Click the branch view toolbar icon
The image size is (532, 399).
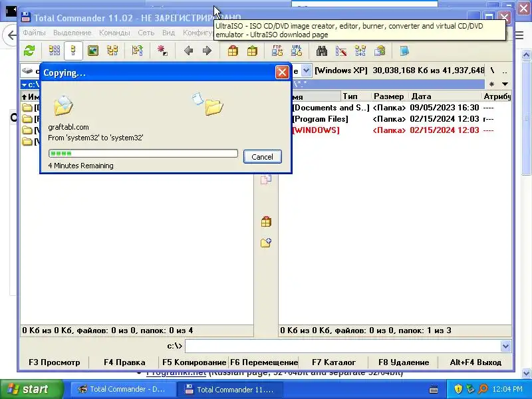(x=138, y=51)
